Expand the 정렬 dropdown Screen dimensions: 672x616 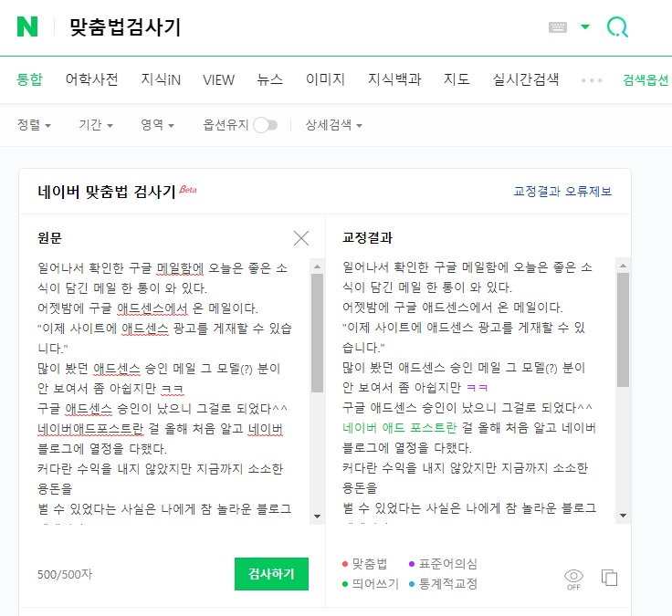34,125
